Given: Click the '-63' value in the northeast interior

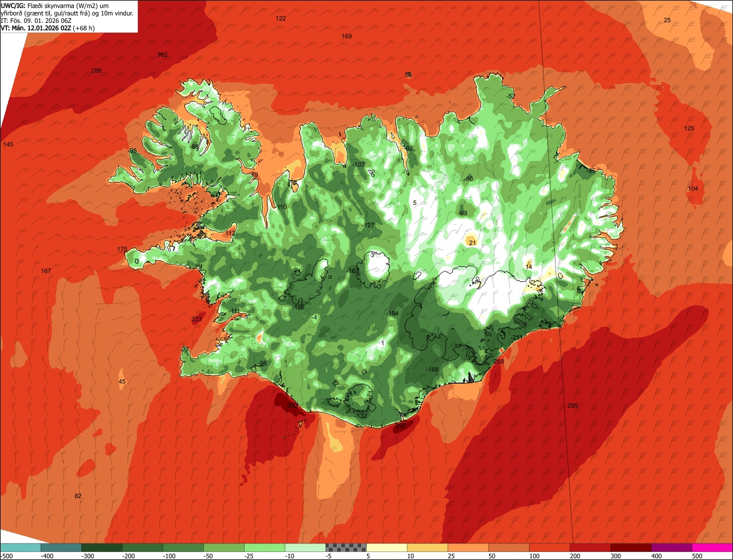Looking at the screenshot, I should pos(463,214).
